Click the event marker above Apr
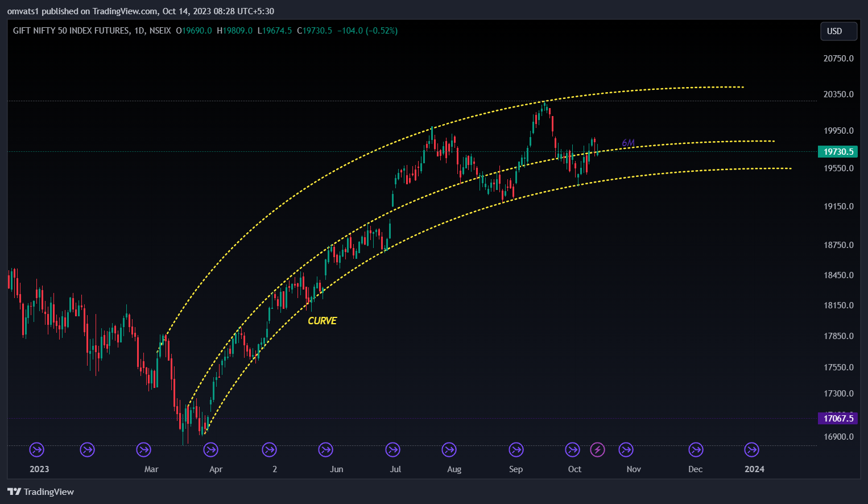 211,450
